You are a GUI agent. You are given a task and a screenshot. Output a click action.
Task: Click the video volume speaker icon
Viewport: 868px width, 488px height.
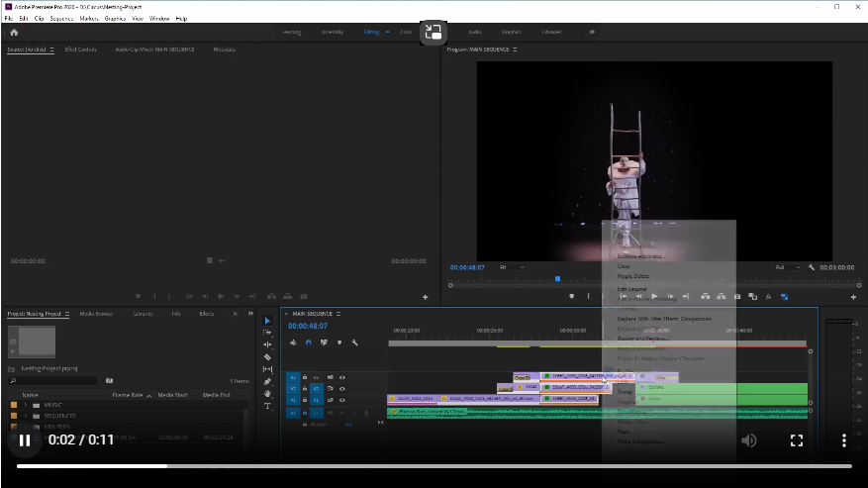(749, 440)
